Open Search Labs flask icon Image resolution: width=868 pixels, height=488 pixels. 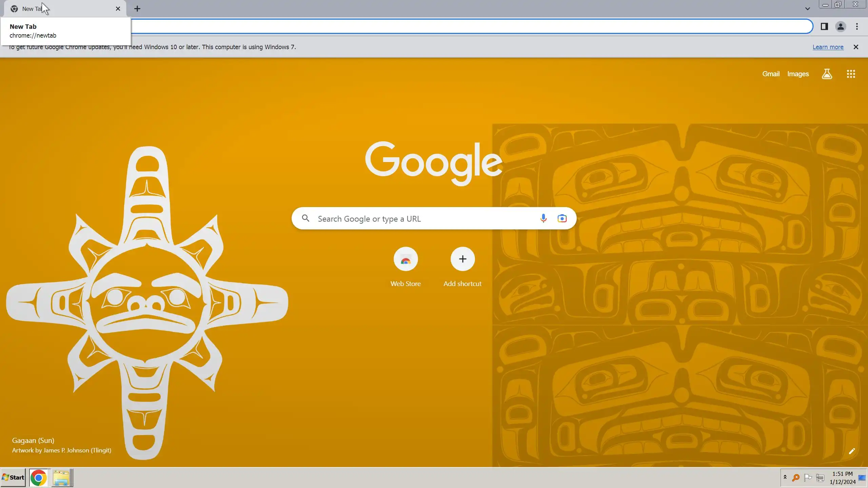click(x=827, y=74)
